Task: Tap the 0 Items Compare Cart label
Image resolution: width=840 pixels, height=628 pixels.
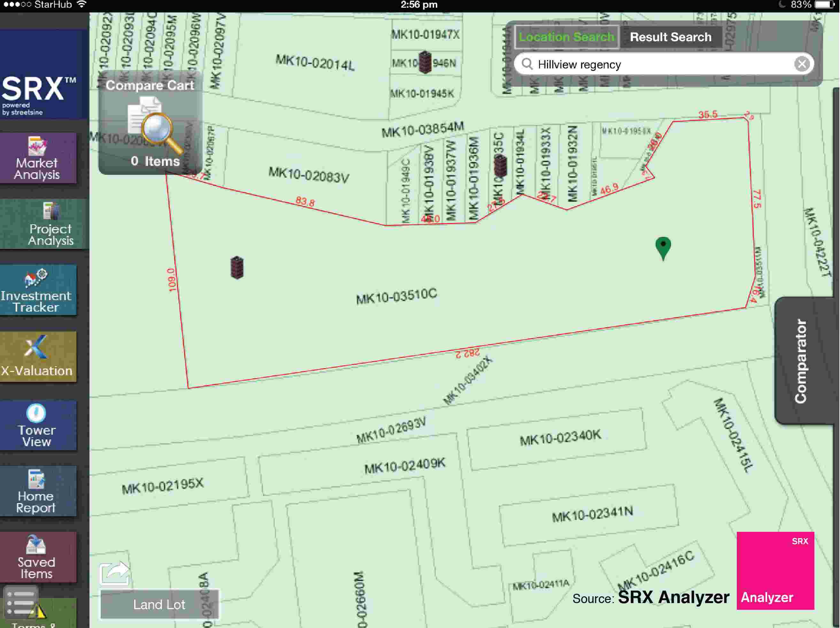Action: [x=155, y=161]
